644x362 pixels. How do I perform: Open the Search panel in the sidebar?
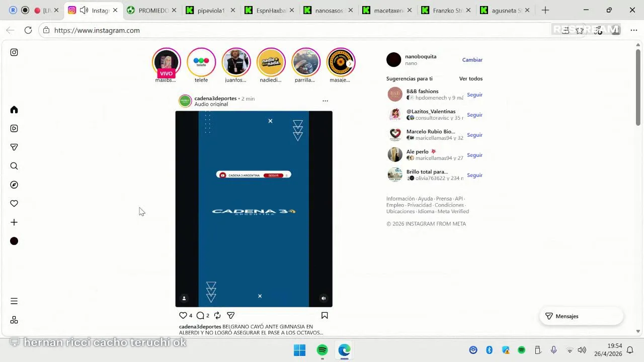pyautogui.click(x=14, y=166)
